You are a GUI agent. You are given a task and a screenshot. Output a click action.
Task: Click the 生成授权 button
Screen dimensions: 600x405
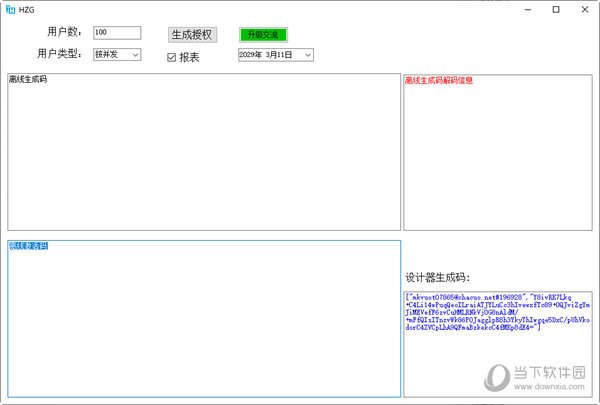pyautogui.click(x=192, y=35)
